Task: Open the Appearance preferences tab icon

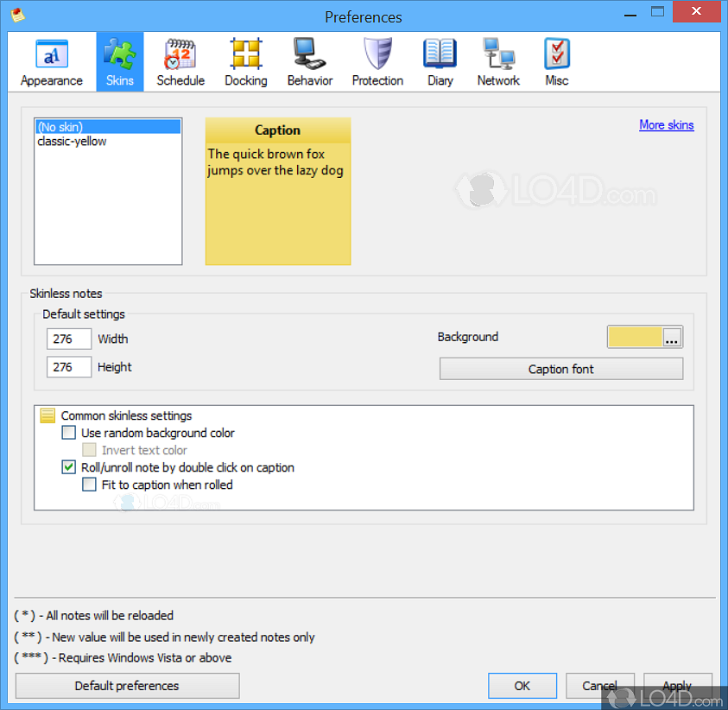Action: 51,60
